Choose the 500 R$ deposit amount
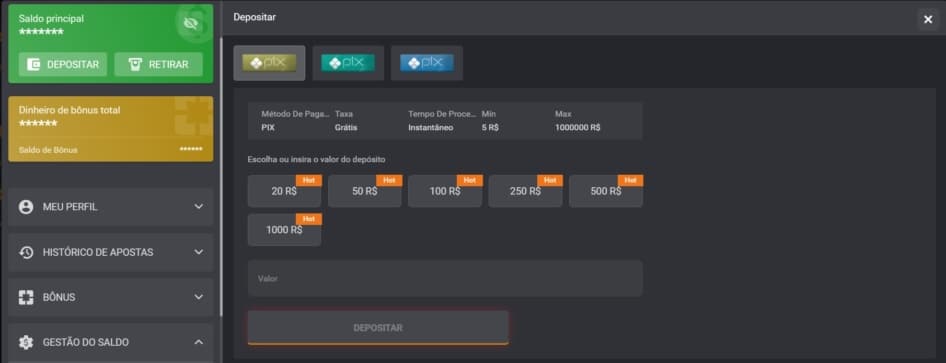The image size is (946, 363). [x=606, y=191]
